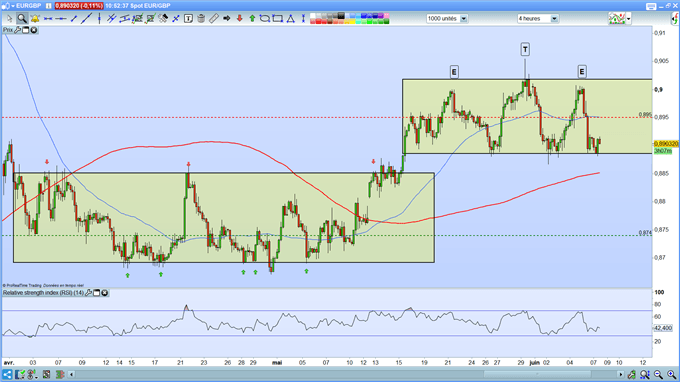Click the 0,874 green level label
This screenshot has width=680, height=382.
645,233
